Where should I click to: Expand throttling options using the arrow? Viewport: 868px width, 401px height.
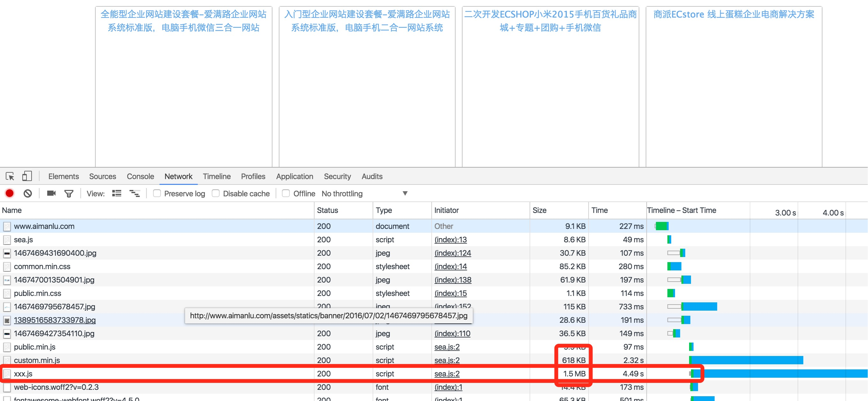[405, 193]
